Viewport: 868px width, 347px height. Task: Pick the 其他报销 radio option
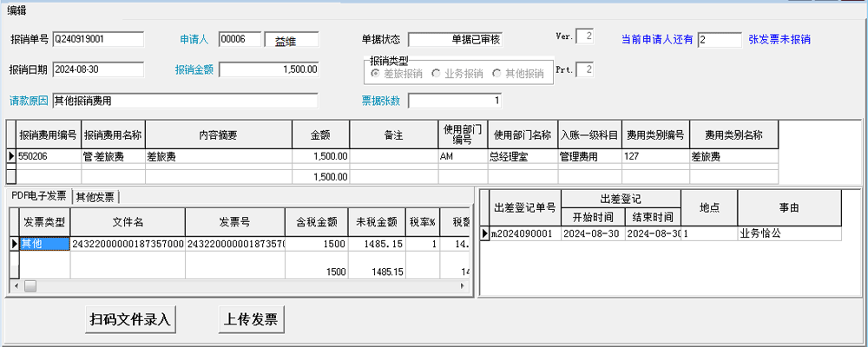pos(497,74)
